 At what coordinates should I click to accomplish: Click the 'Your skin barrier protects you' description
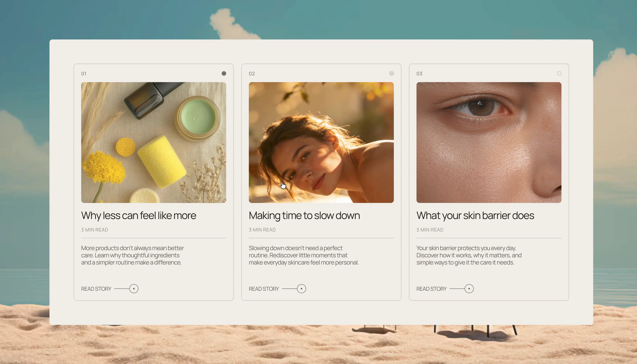point(469,255)
